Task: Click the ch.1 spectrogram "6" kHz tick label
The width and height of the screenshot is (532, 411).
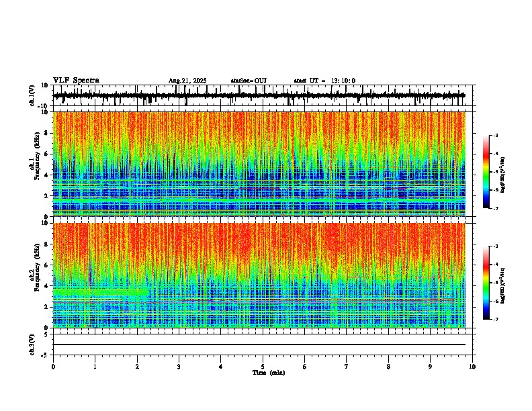Action: coord(47,154)
